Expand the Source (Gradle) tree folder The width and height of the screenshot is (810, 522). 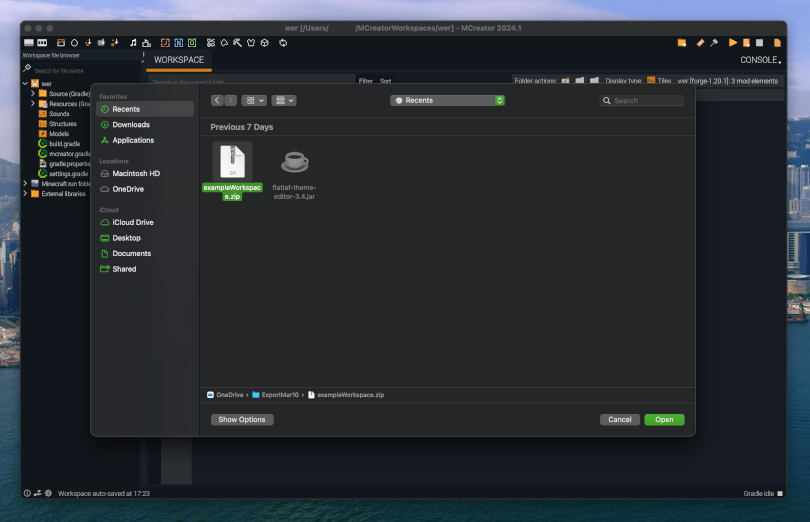(x=33, y=94)
